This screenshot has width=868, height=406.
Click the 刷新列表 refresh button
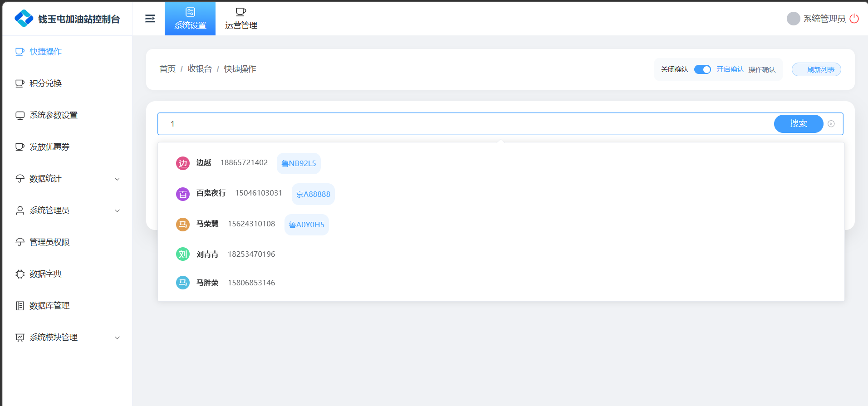pos(816,69)
